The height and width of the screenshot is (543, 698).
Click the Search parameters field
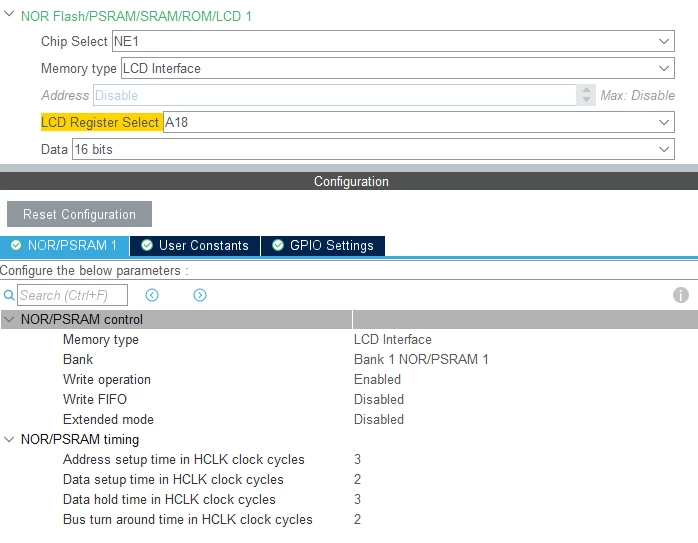[72, 295]
